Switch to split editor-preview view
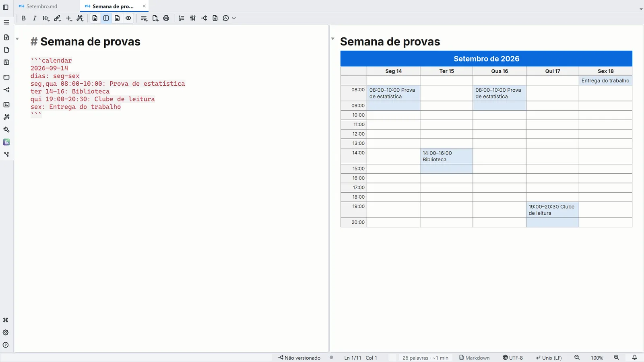The width and height of the screenshot is (644, 362). click(x=106, y=18)
